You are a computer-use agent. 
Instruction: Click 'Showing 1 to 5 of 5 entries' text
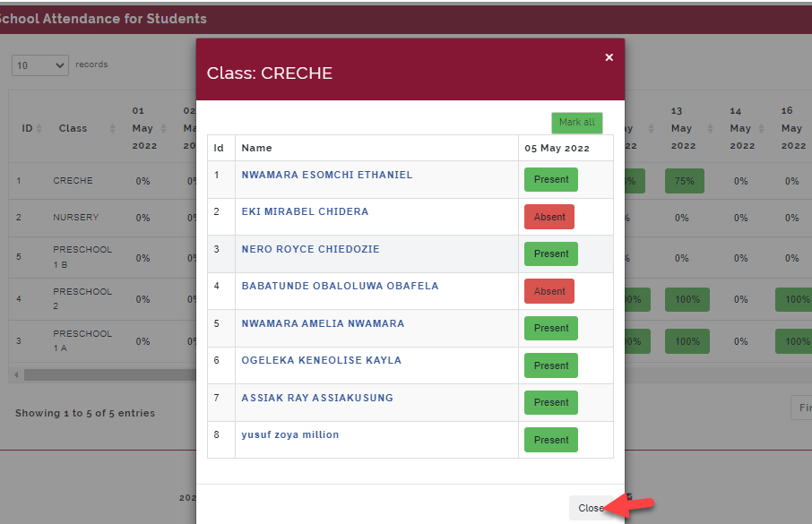click(x=85, y=413)
